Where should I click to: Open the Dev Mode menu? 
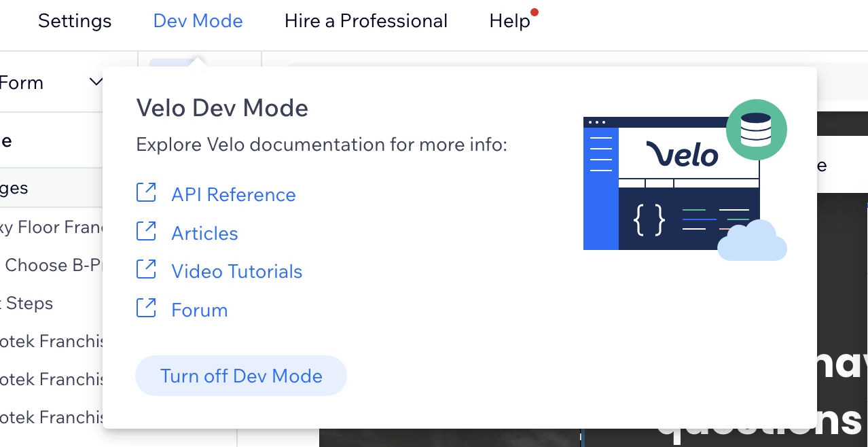(x=198, y=21)
